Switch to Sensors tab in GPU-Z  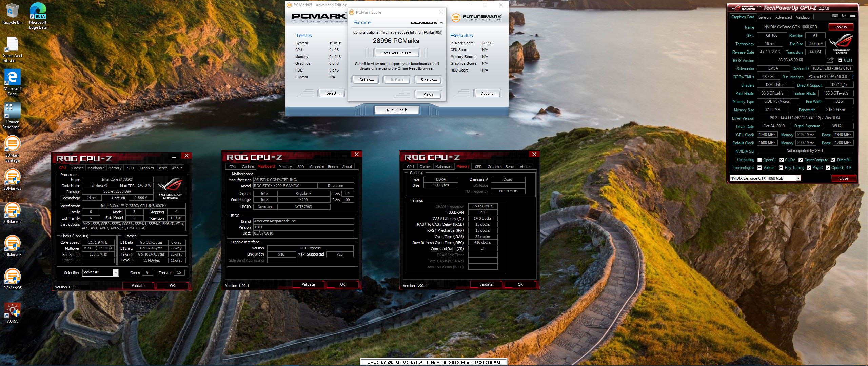tap(765, 17)
